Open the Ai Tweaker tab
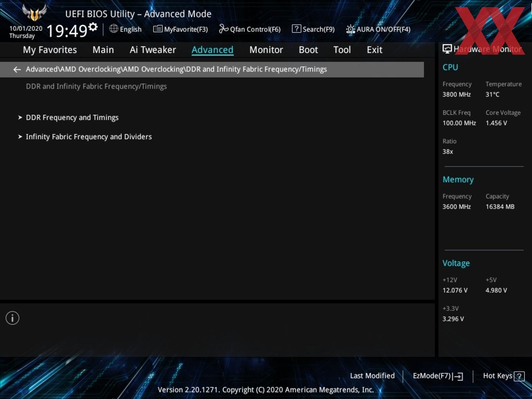This screenshot has width=532, height=399. 153,50
